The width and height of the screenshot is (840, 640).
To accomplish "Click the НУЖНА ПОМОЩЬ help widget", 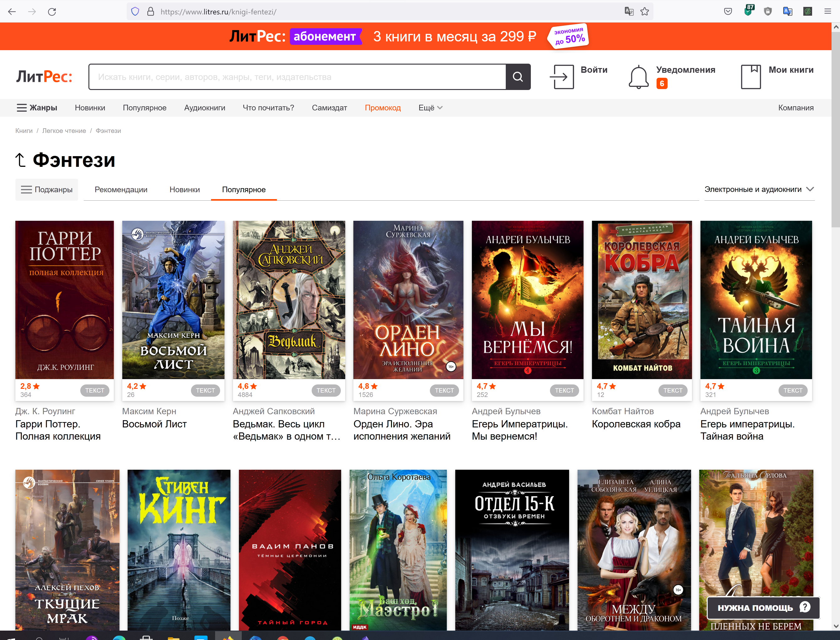I will pos(763,608).
